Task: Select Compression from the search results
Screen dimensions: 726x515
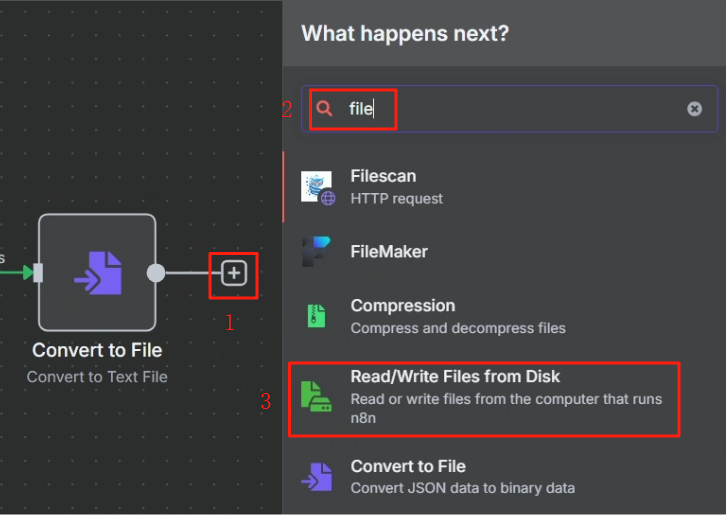Action: tap(504, 316)
